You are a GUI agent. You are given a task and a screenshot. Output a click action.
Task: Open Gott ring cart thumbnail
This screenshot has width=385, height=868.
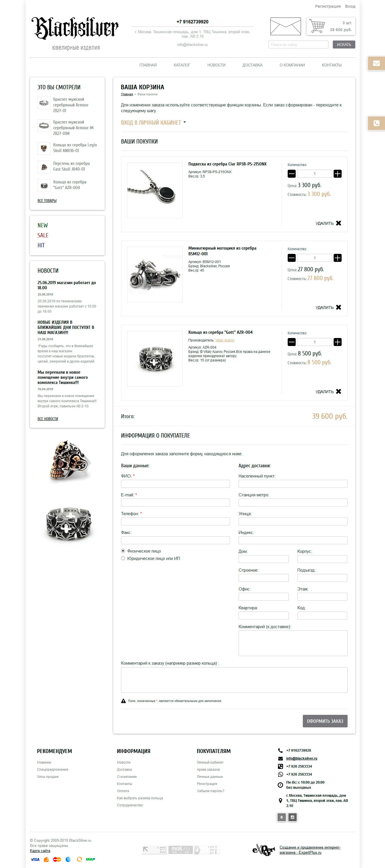[155, 359]
